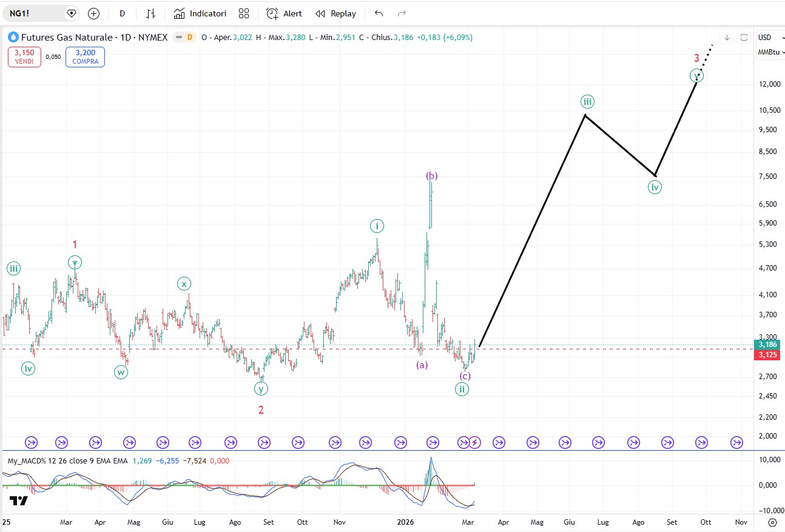The height and width of the screenshot is (532, 785).
Task: Open the USD currency dropdown
Action: tap(768, 38)
